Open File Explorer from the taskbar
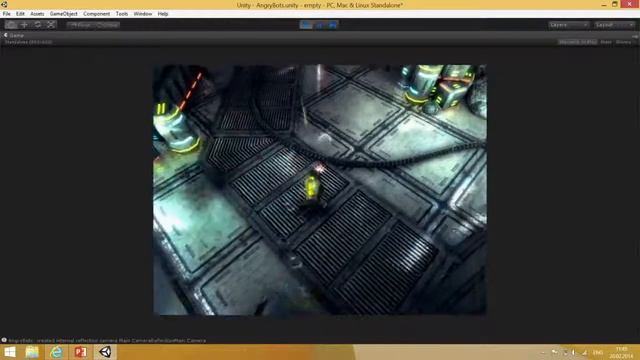The width and height of the screenshot is (640, 360). pos(32,352)
